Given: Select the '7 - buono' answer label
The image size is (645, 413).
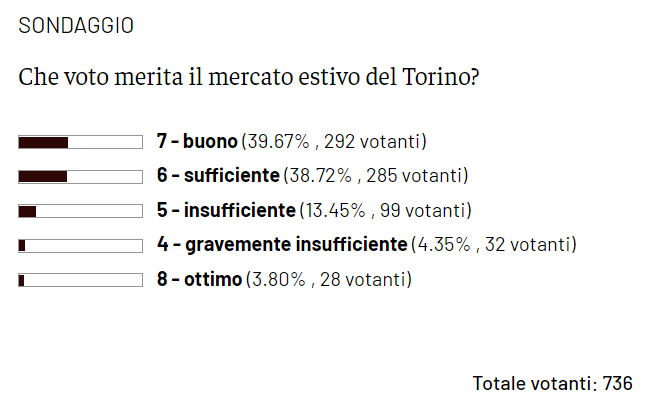Looking at the screenshot, I should point(197,142).
